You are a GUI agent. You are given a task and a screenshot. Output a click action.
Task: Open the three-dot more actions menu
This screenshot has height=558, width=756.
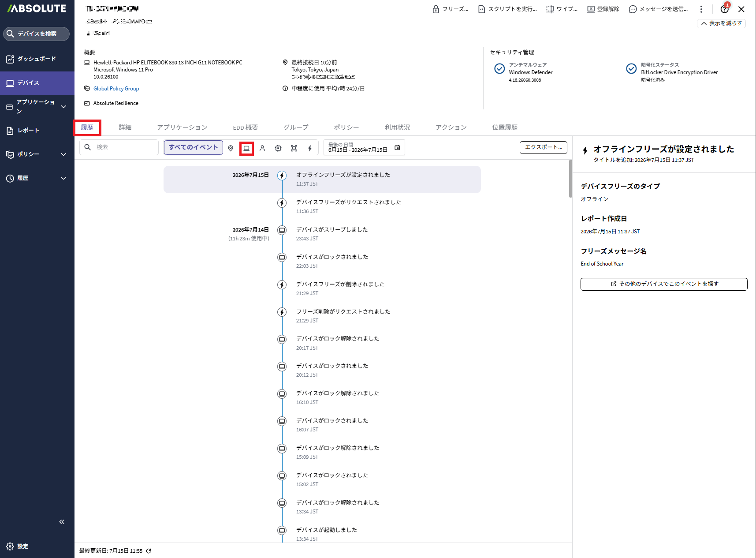(x=701, y=9)
